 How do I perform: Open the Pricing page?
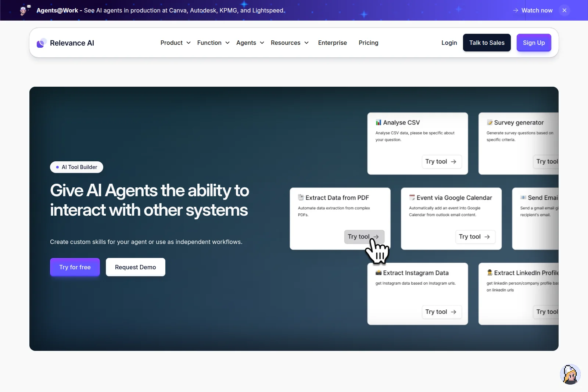[369, 43]
